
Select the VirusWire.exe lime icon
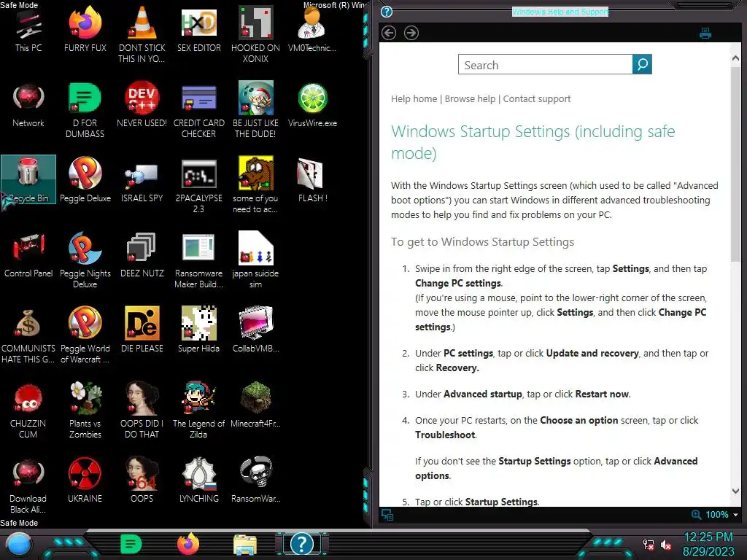(312, 105)
